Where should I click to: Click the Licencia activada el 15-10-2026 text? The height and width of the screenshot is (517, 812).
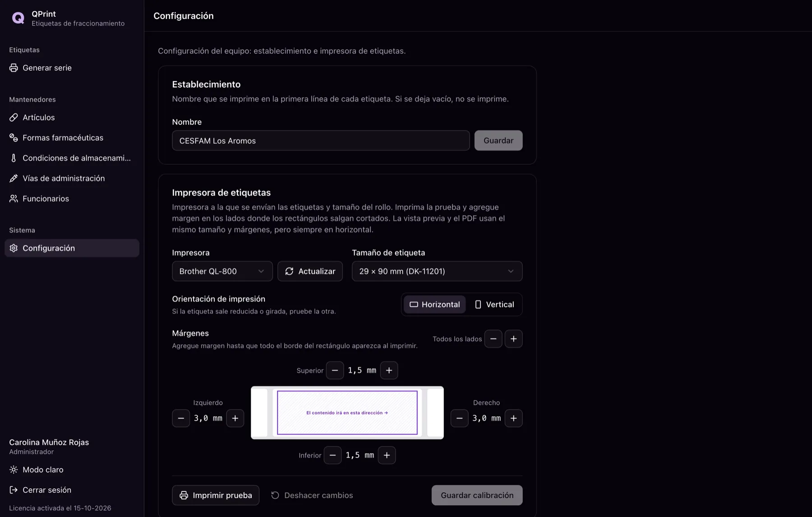click(60, 508)
